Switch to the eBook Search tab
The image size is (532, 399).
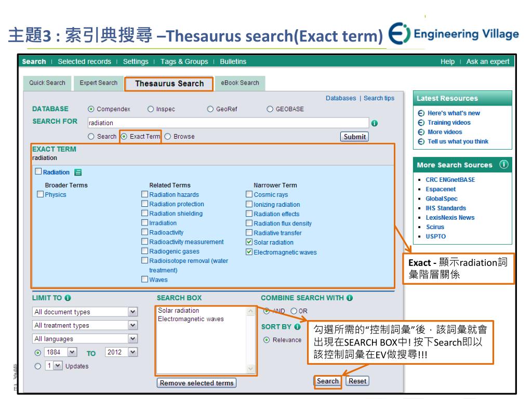pyautogui.click(x=240, y=83)
